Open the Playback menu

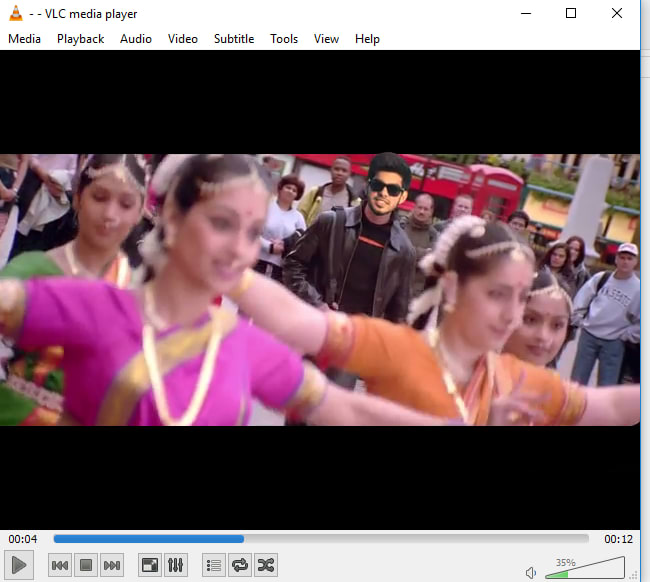coord(80,39)
